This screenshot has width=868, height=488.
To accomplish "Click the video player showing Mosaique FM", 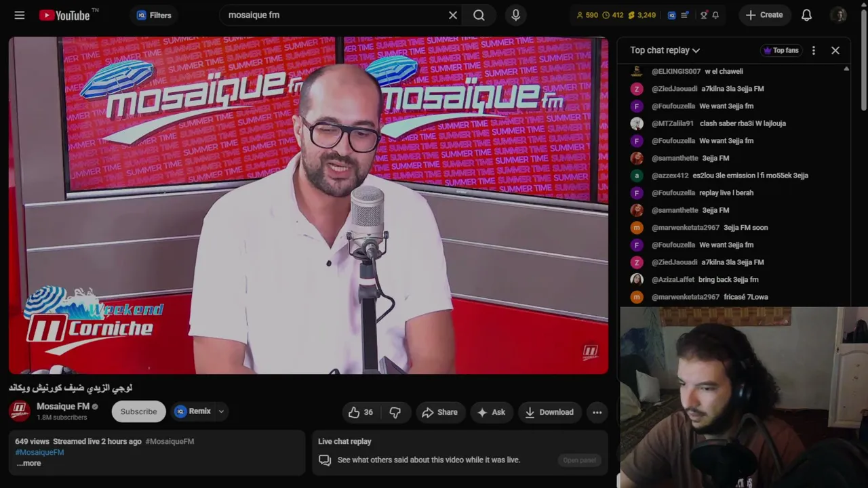I will pyautogui.click(x=309, y=205).
